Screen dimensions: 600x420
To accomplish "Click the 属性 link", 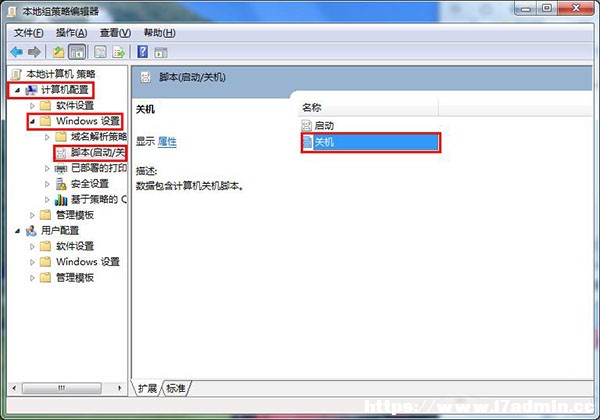I will tap(167, 142).
